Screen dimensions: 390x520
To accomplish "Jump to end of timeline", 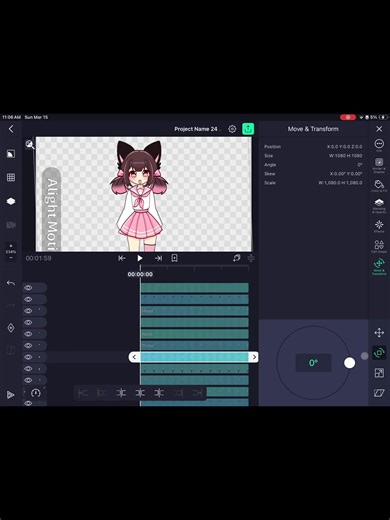I will (158, 258).
